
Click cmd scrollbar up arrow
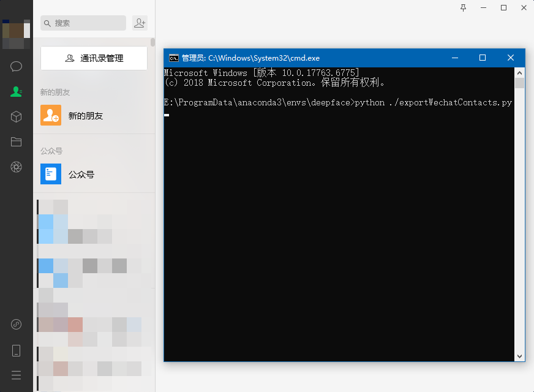tap(519, 73)
